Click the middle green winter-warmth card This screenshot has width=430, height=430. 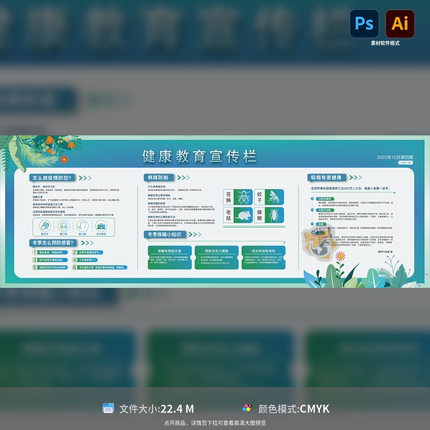[217, 257]
